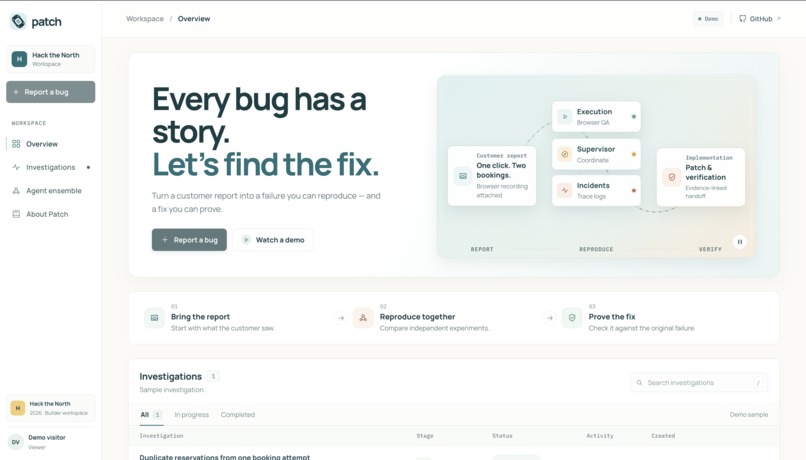This screenshot has width=806, height=460.
Task: Click the Watch a demo button
Action: click(x=273, y=240)
